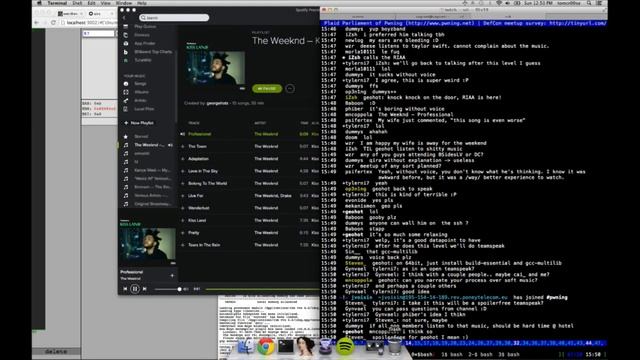Open the View menu in menu bar
Viewport: 640px width, 360px height.
point(105,3)
